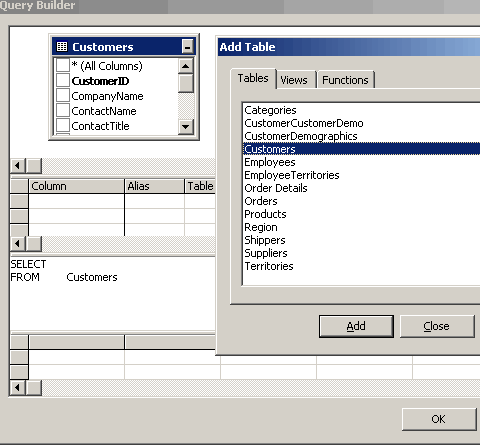
Task: Click the Customers table title text
Action: [103, 47]
